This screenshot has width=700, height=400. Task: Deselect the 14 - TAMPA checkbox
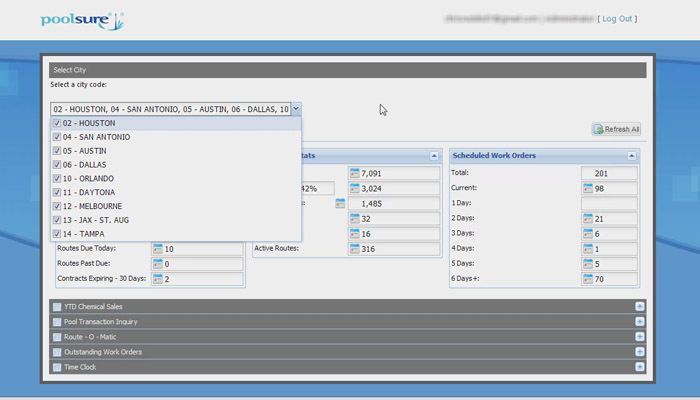57,234
